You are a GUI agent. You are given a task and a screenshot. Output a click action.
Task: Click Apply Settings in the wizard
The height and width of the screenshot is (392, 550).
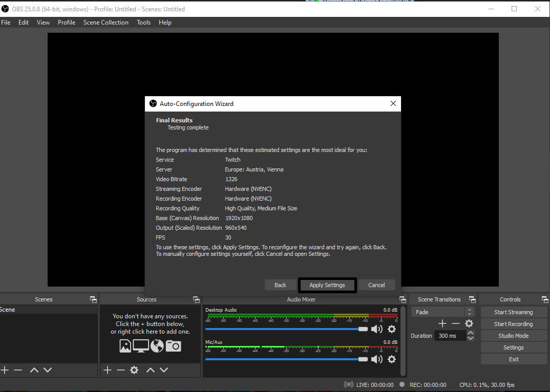(327, 285)
